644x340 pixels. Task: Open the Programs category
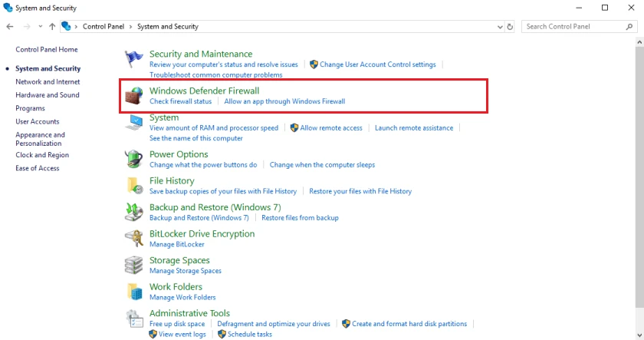point(30,108)
